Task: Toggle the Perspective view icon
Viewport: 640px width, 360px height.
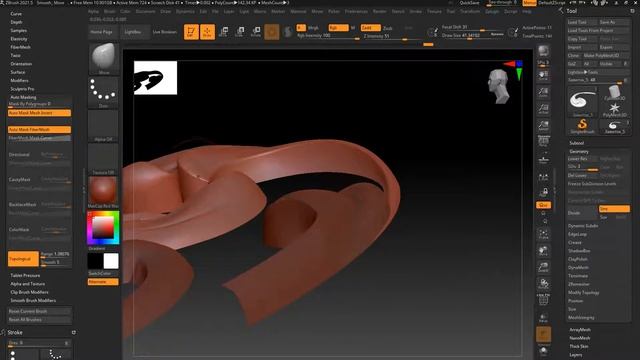Action: (x=543, y=142)
